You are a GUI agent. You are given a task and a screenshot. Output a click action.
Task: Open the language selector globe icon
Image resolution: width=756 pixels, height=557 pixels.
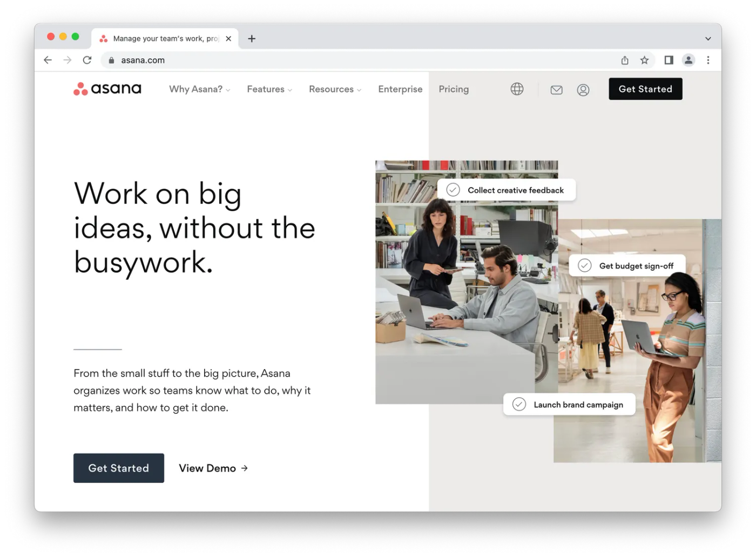[517, 89]
